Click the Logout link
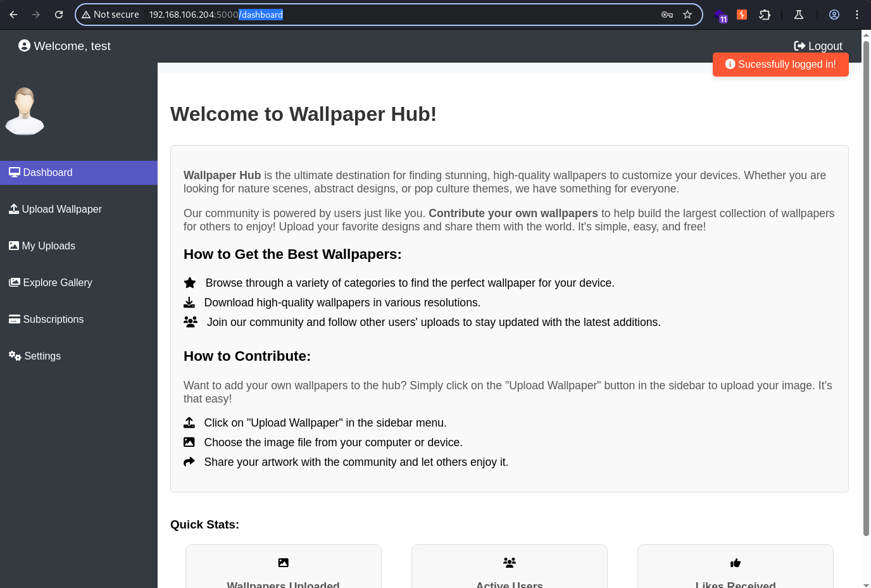871x588 pixels. (818, 46)
